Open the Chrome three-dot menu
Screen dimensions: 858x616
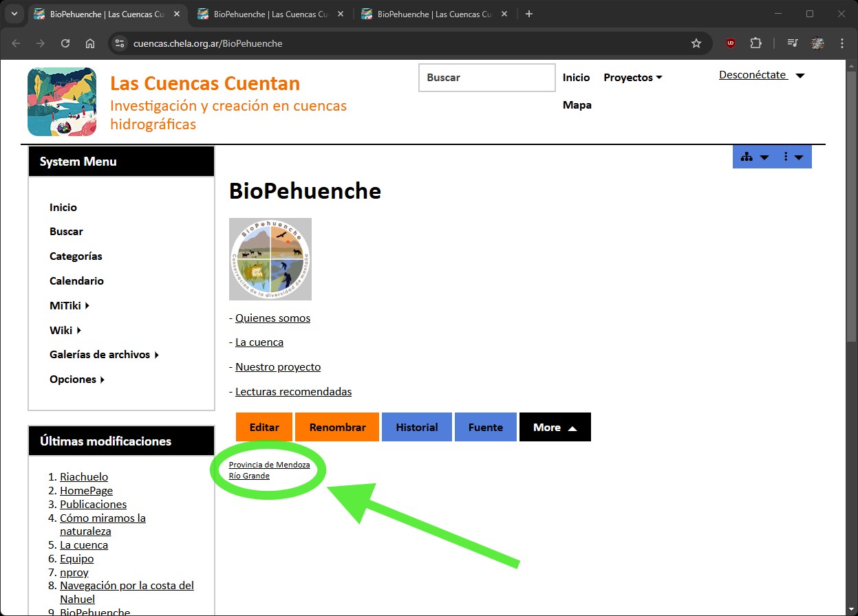[x=842, y=43]
